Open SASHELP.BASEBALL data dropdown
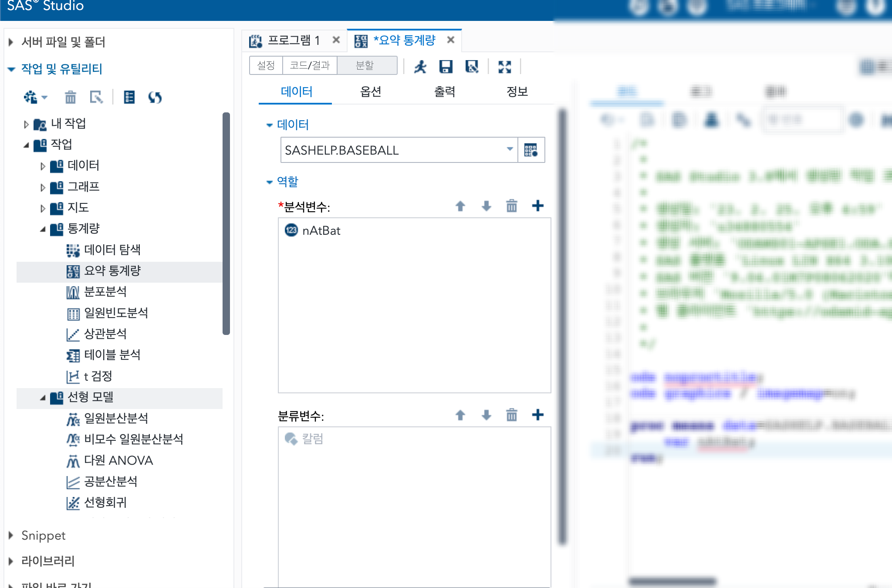Screen dimensions: 892x588 click(510, 149)
